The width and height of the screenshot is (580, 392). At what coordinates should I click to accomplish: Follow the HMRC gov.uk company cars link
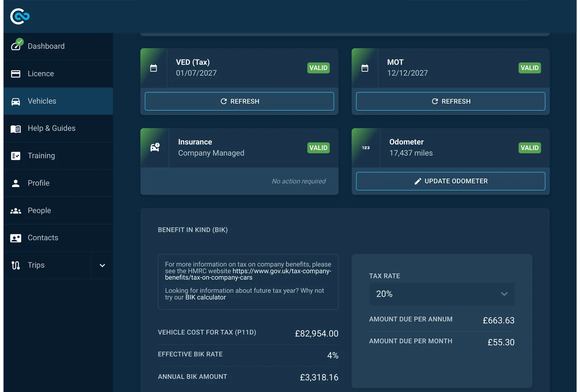click(x=249, y=274)
